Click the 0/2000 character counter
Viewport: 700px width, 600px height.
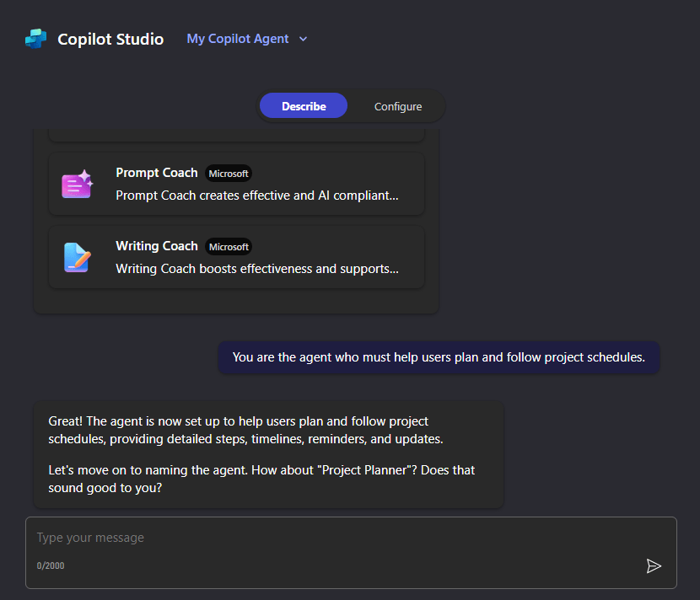(51, 565)
